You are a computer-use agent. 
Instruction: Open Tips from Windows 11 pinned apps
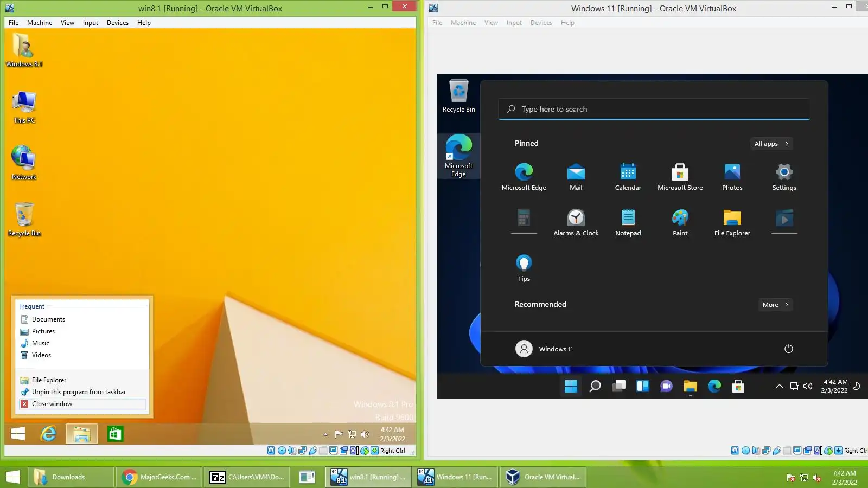(x=524, y=268)
